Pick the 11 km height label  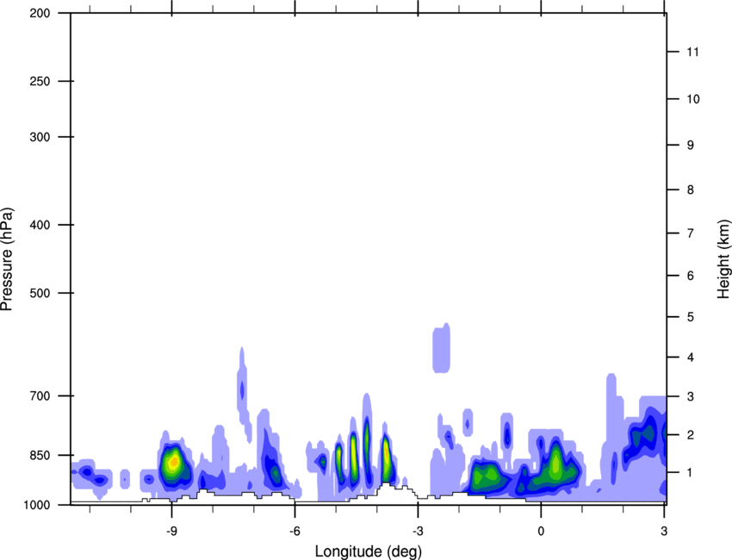[x=693, y=52]
